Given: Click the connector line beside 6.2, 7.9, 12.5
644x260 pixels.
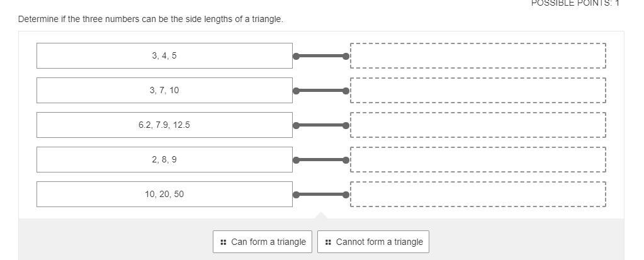Looking at the screenshot, I should tap(321, 125).
